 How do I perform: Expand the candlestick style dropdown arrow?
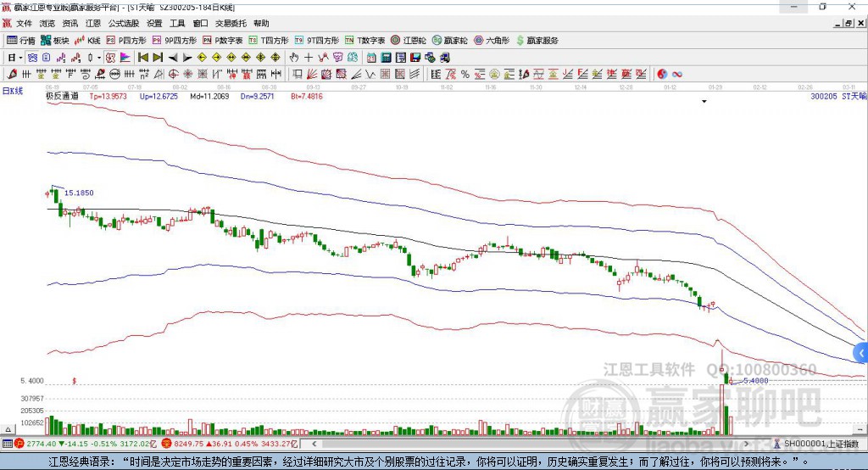click(99, 58)
